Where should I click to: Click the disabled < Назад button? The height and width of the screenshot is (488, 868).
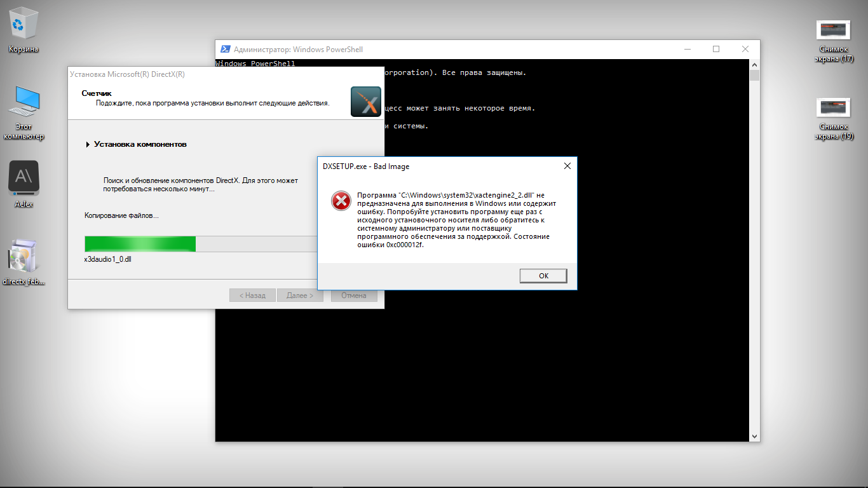pyautogui.click(x=252, y=295)
